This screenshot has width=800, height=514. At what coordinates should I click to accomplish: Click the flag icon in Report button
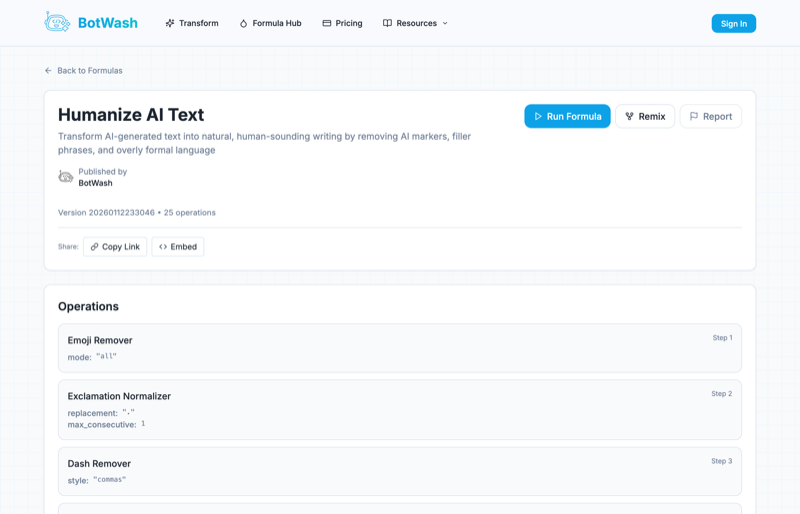point(694,116)
